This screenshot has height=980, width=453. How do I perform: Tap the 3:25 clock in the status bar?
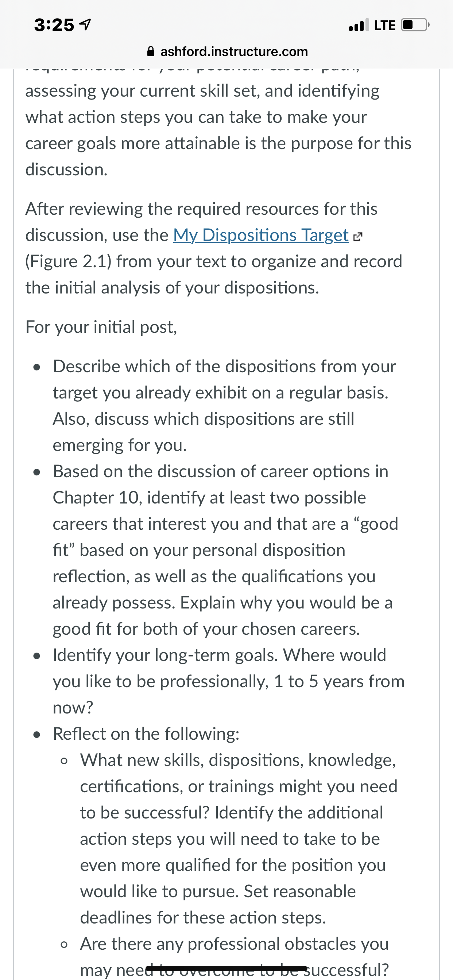[x=54, y=25]
